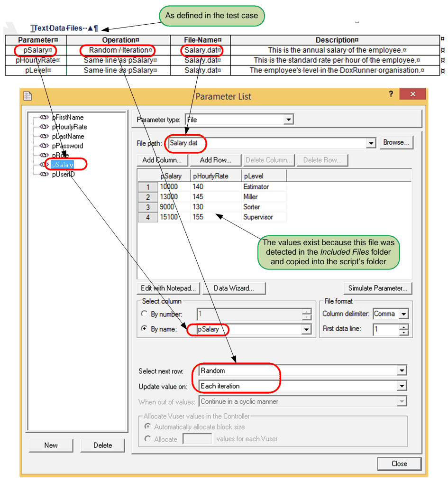
Task: Close the Parameter List dialog with X
Action: (x=412, y=94)
